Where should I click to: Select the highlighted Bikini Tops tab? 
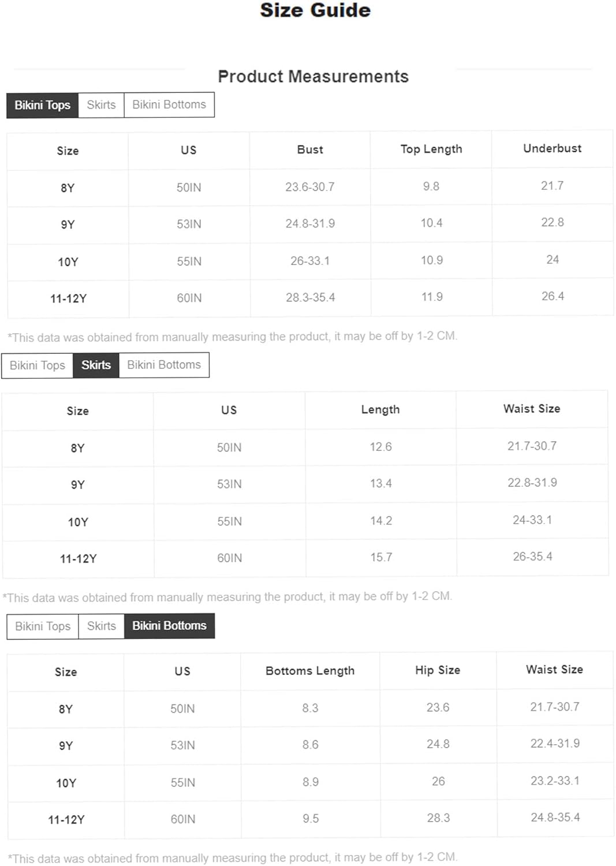[x=42, y=105]
